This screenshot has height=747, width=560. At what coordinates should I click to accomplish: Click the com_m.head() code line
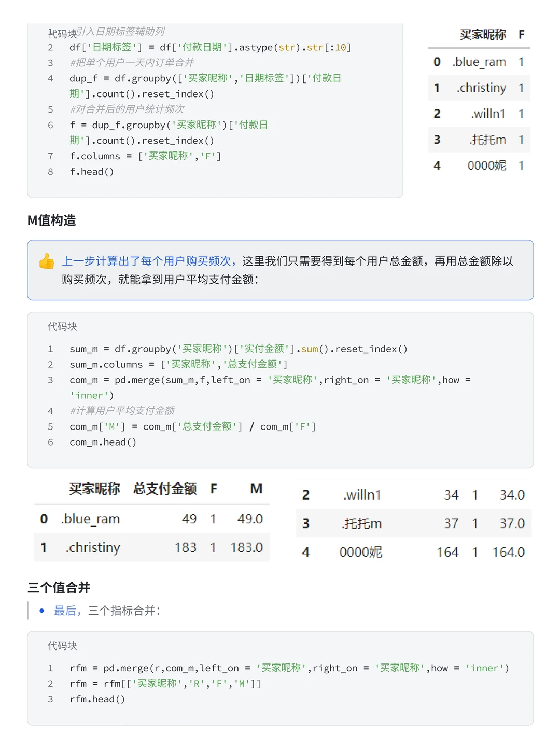click(102, 442)
